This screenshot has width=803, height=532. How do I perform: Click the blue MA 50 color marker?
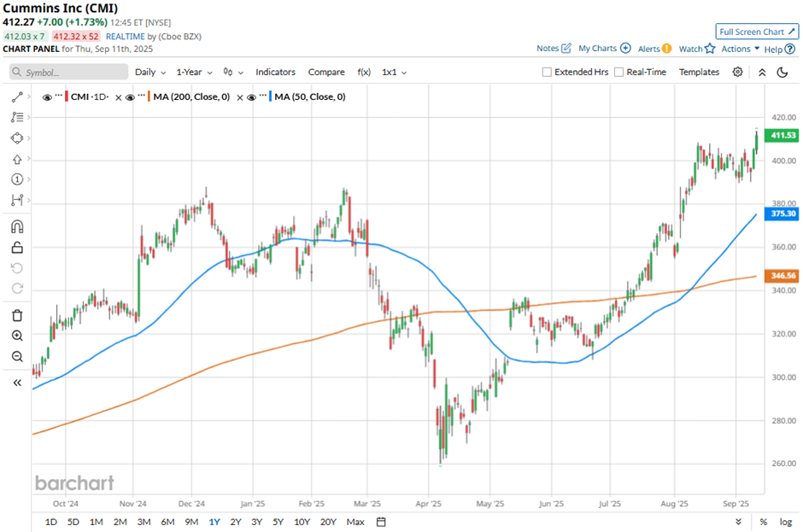[271, 96]
